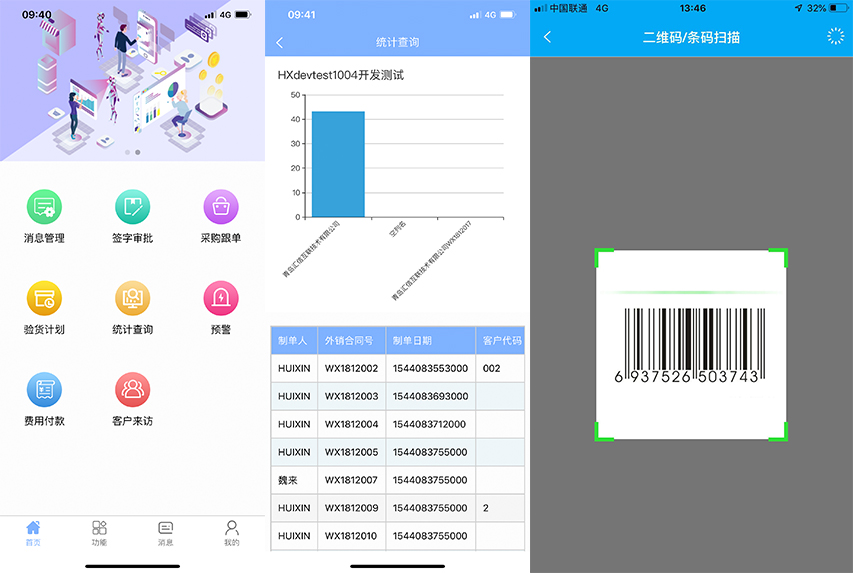Click the date cell 1544083712000
The width and height of the screenshot is (853, 573).
coord(429,424)
